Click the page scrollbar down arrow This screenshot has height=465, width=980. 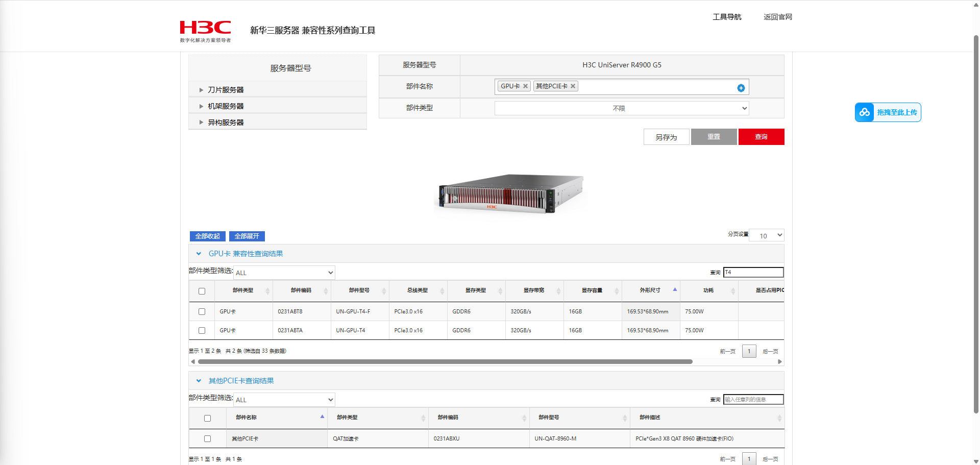tap(976, 461)
